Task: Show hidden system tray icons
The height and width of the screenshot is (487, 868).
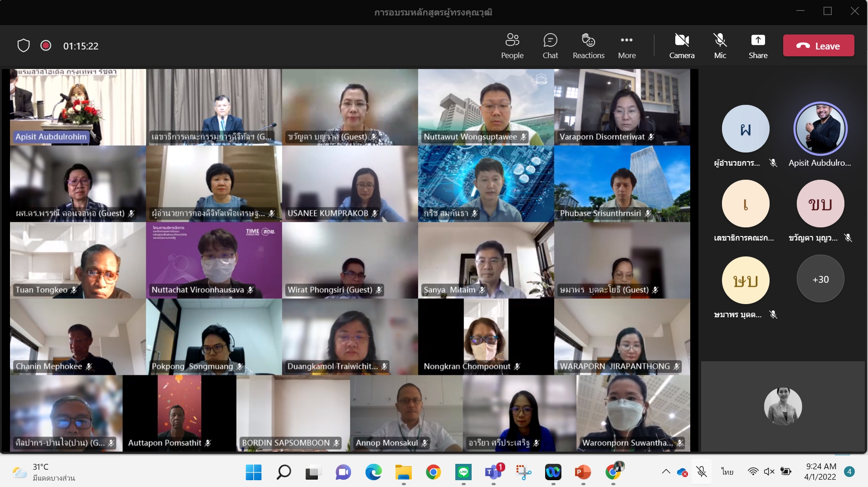Action: point(666,472)
